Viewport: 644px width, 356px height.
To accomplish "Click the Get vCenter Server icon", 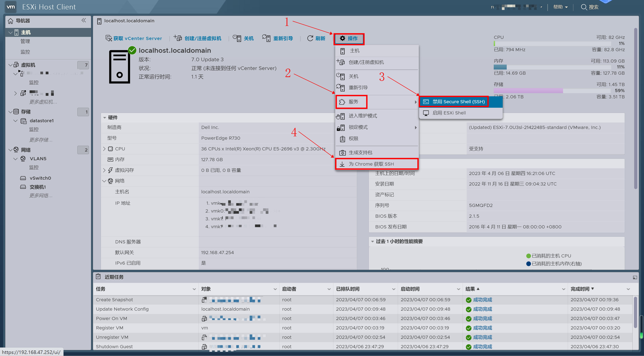I will (x=108, y=38).
